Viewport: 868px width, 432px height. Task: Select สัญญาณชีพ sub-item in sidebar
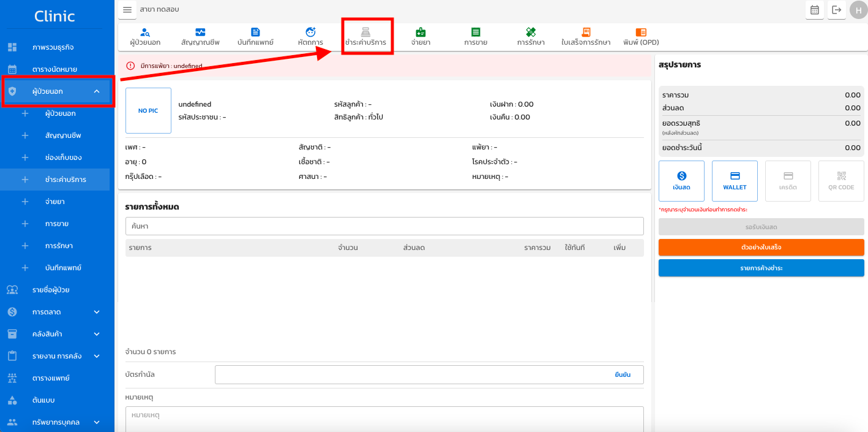click(62, 135)
